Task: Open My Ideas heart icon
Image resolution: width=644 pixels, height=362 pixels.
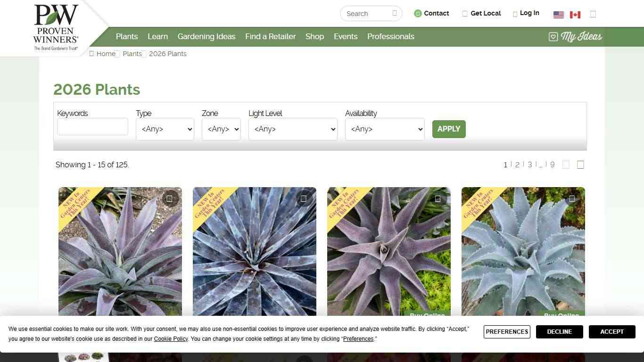Action: 553,36
